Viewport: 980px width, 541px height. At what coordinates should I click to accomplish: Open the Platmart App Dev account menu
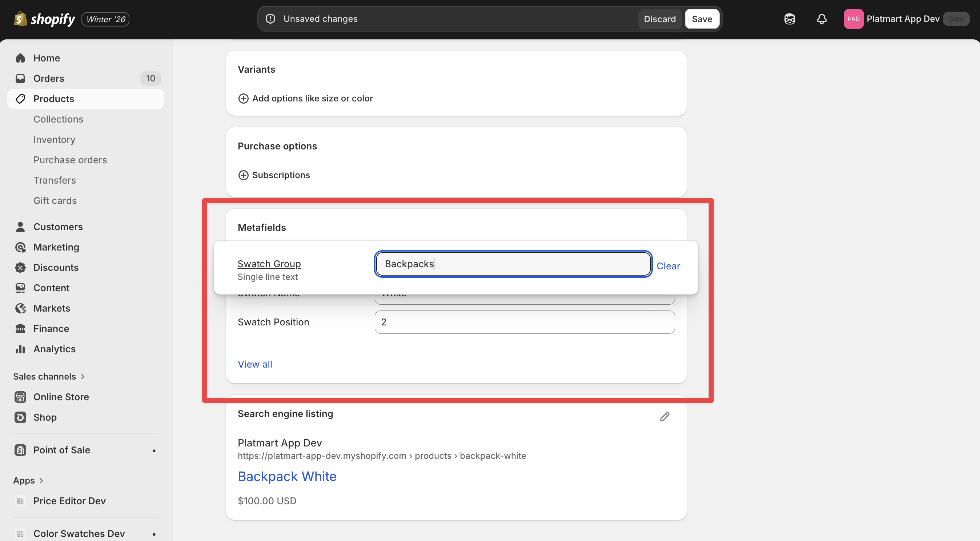[x=902, y=19]
